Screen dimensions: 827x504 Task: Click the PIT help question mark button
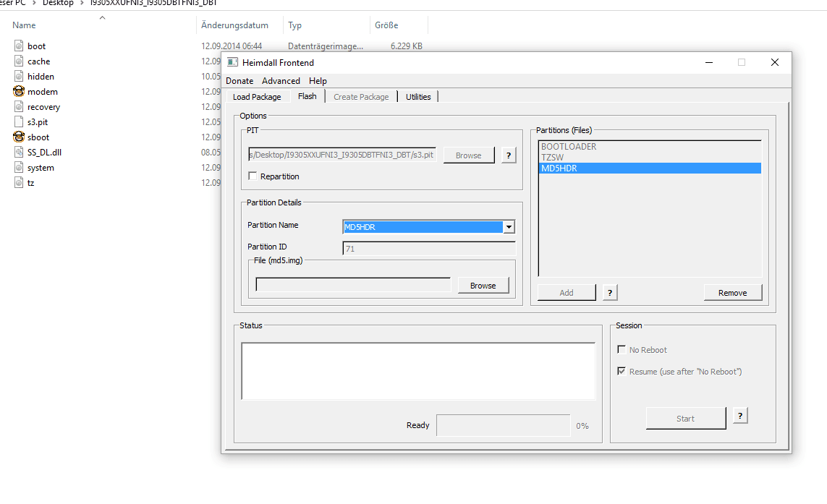pos(509,155)
